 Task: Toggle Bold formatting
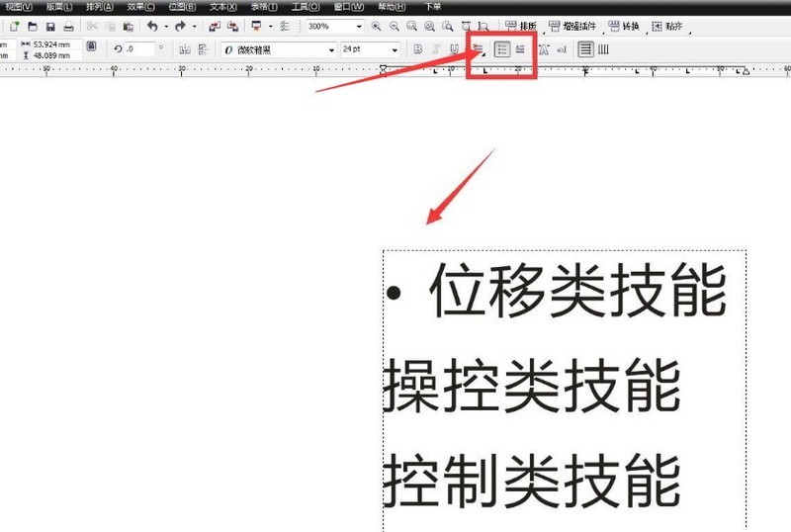pos(417,49)
